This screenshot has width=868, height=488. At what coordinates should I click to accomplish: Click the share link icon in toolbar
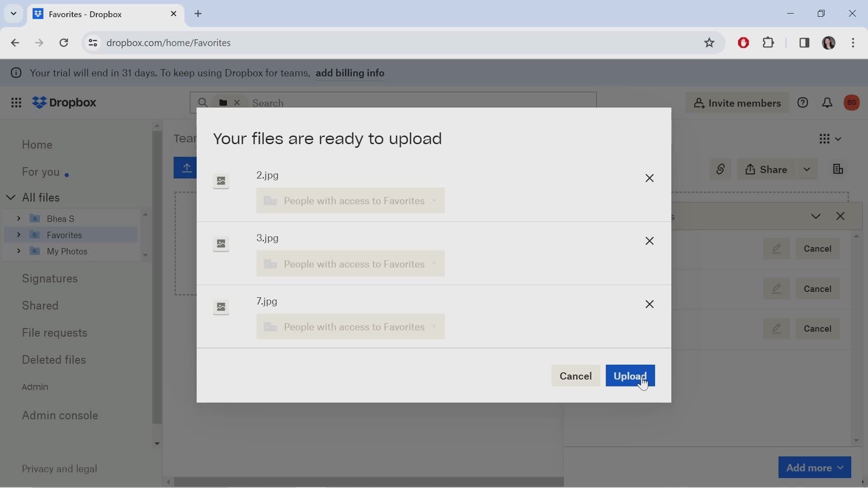pos(720,169)
